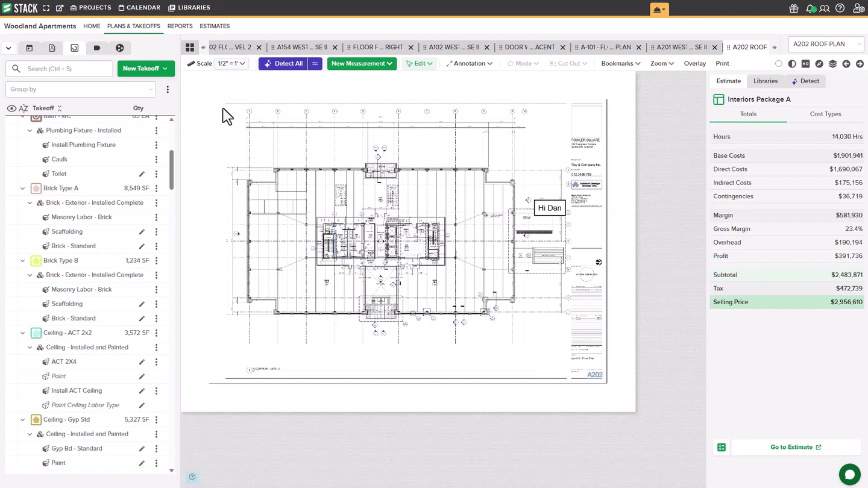
Task: Open the Libraries tab in right panel
Action: coord(766,81)
